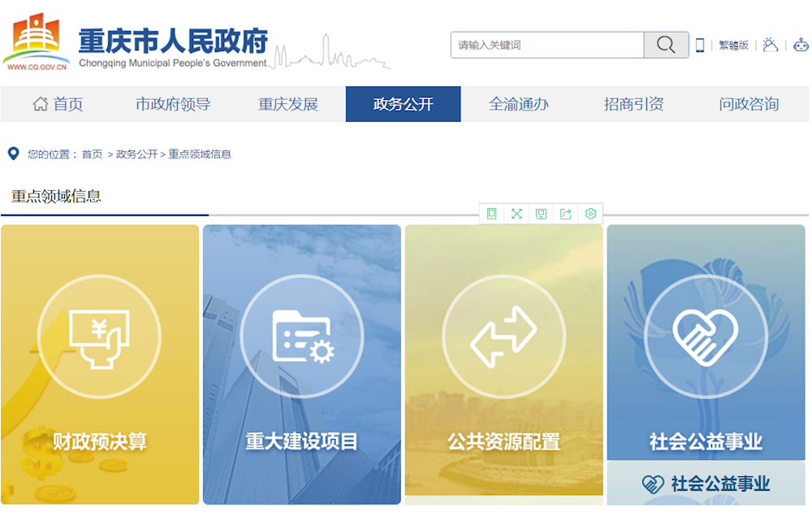Click the weather cloud icon in header
The image size is (812, 512).
tap(771, 46)
